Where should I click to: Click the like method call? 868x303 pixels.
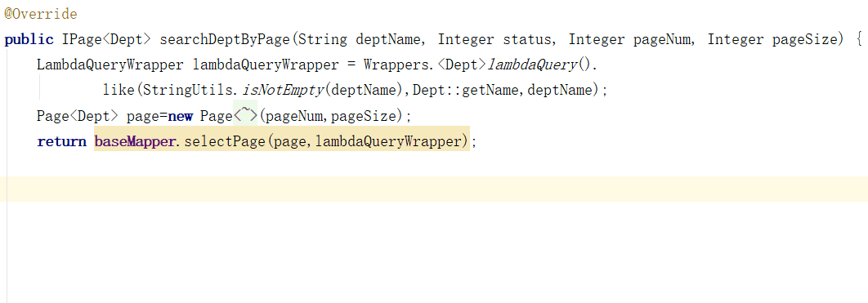tap(119, 90)
